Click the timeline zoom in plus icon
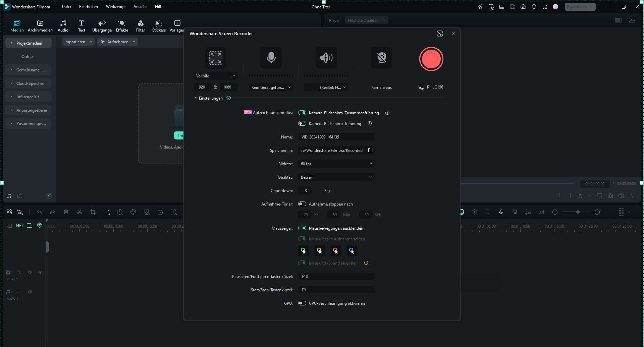The height and width of the screenshot is (347, 644). pos(597,212)
